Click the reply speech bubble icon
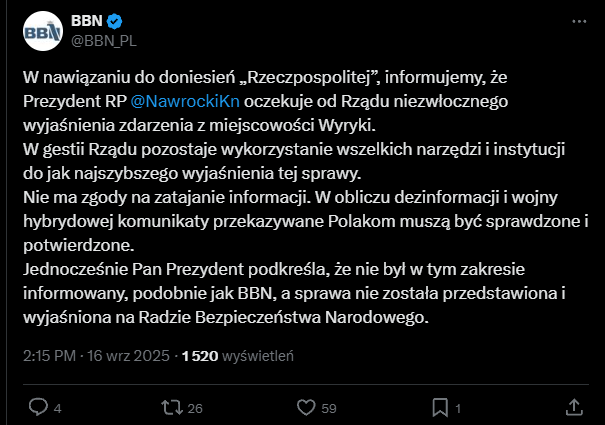The height and width of the screenshot is (425, 605). (x=39, y=407)
